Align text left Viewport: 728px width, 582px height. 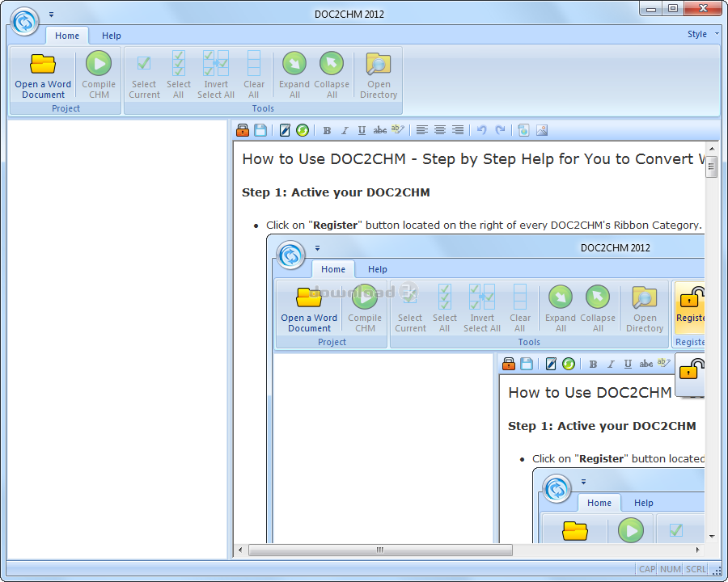[x=421, y=130]
